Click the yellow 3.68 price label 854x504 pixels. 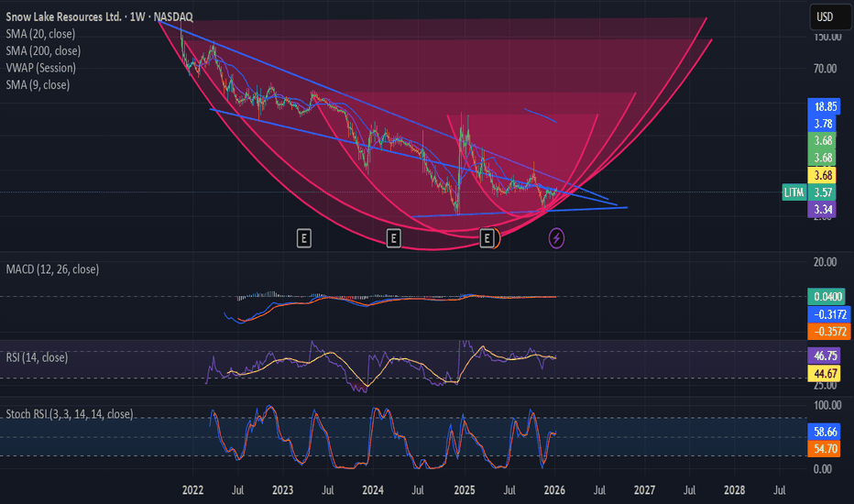824,175
